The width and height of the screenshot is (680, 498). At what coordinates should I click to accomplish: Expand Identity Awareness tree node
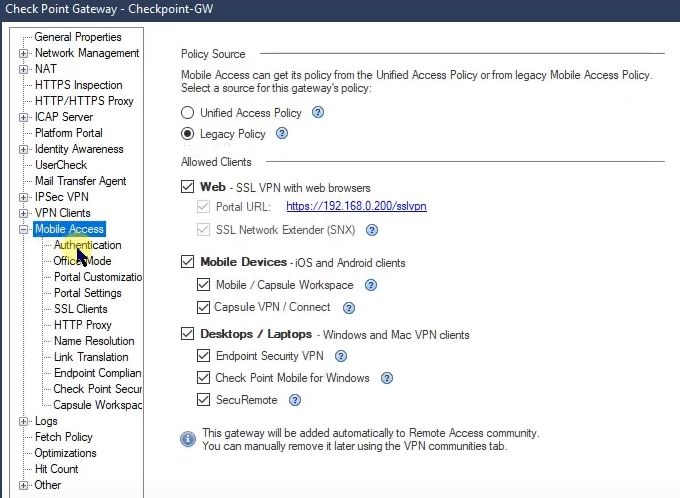tap(23, 149)
